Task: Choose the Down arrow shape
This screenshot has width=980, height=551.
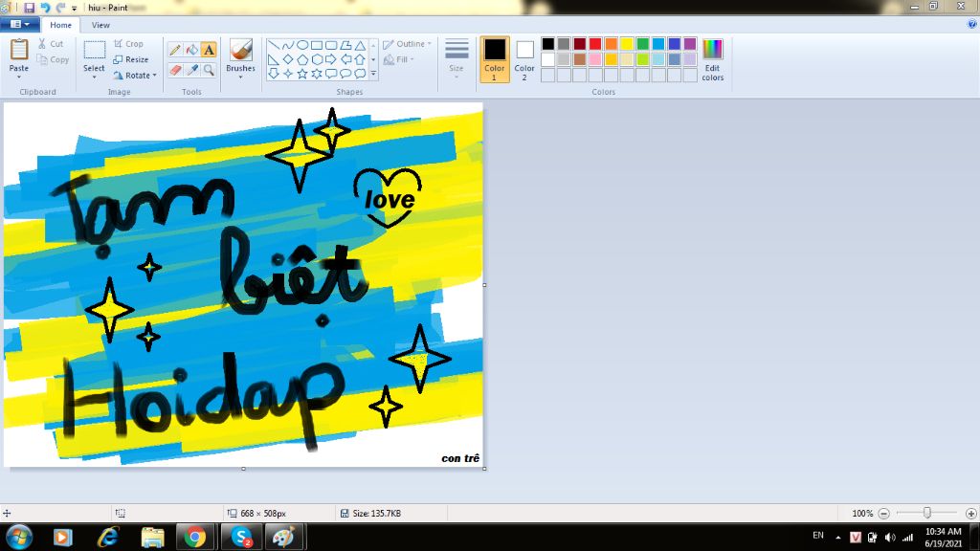Action: (x=273, y=74)
